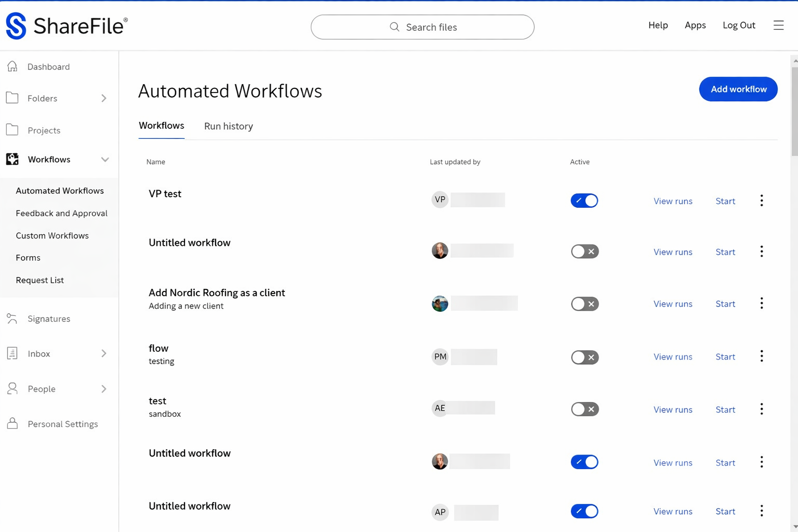Click the ShareFile logo icon
798x532 pixels.
pos(16,26)
